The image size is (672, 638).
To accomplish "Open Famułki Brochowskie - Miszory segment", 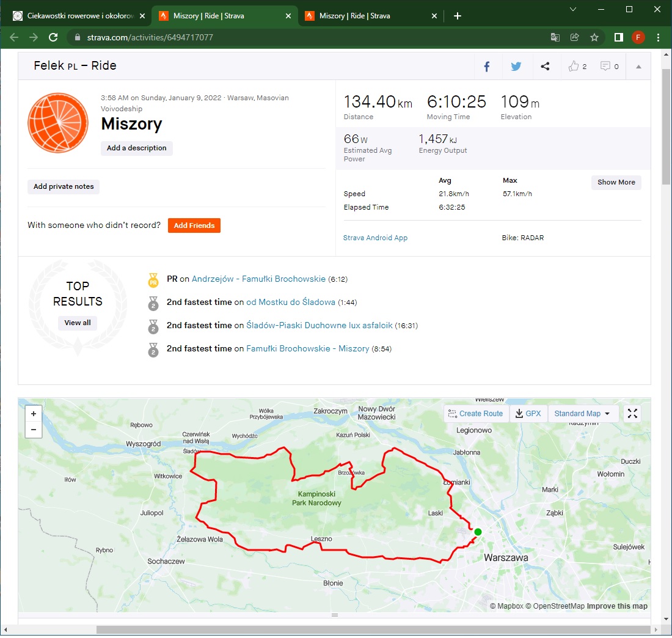I will [x=308, y=348].
